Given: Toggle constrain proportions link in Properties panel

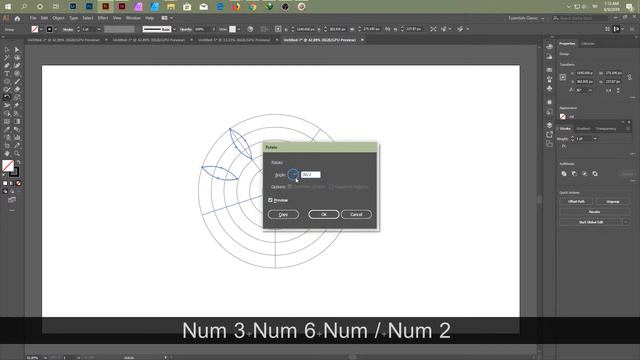Looking at the screenshot, I should 630,77.
